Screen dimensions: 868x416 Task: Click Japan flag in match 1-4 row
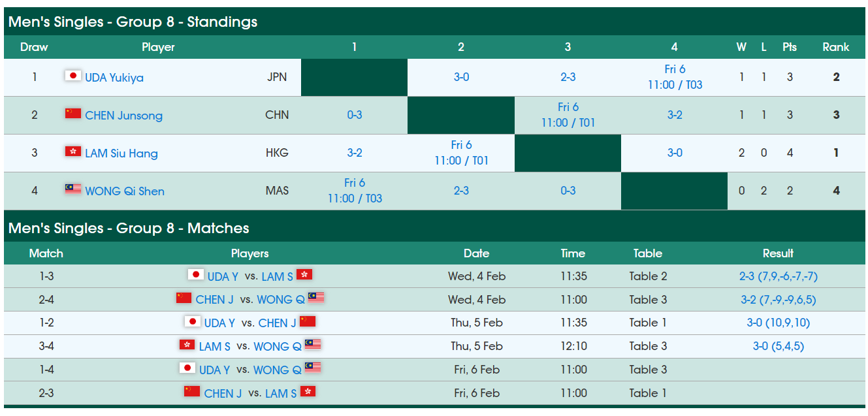coord(187,368)
